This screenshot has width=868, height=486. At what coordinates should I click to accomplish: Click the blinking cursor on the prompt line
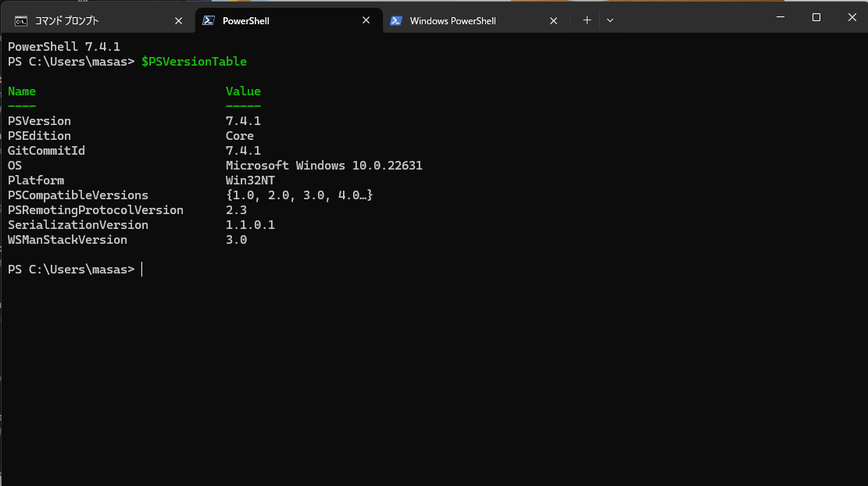pos(141,269)
